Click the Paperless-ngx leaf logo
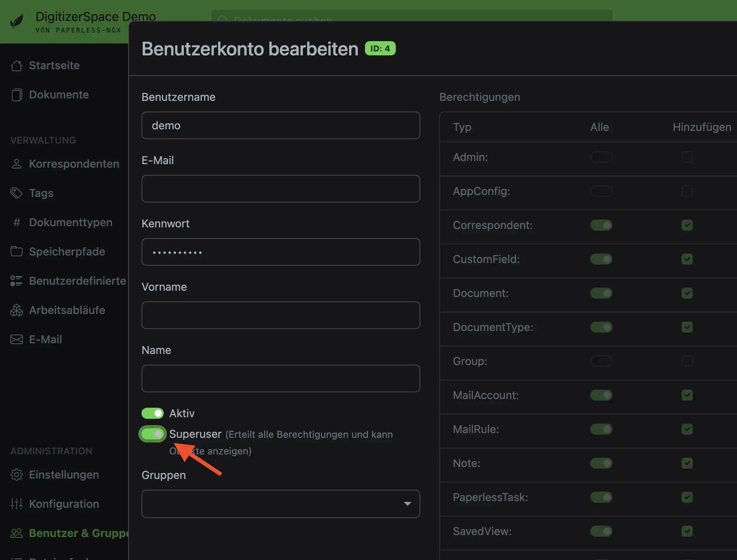Image resolution: width=737 pixels, height=560 pixels. 17,21
